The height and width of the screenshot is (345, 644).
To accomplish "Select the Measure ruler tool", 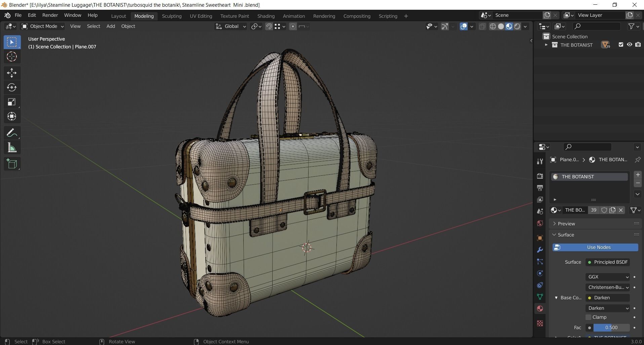I will (12, 147).
